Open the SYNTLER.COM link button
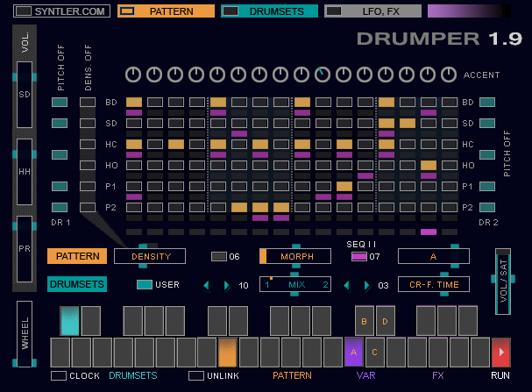532x392 pixels. (x=61, y=11)
